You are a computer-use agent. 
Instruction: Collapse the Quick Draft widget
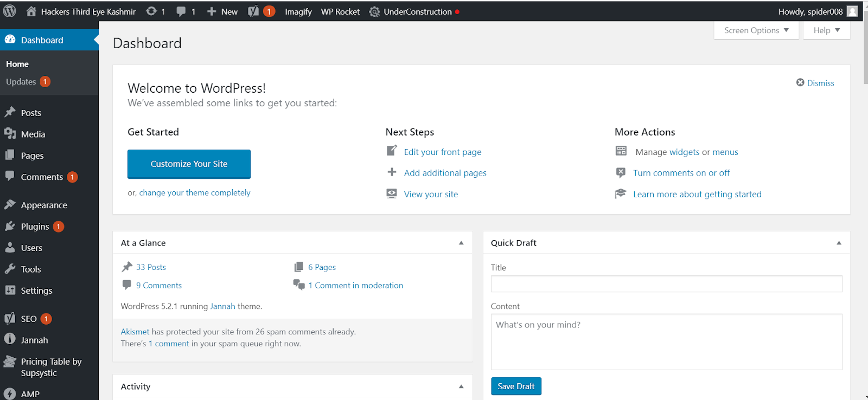coord(839,243)
